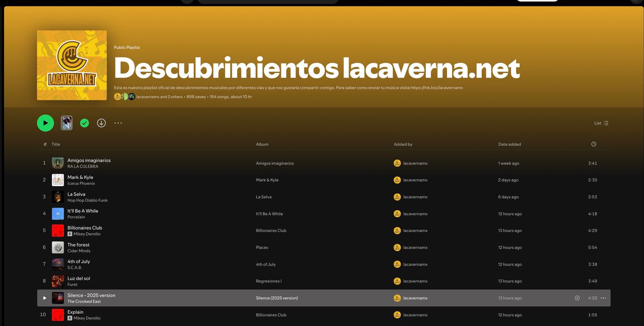Image resolution: width=644 pixels, height=326 pixels.
Task: Play the Silence - 2025 version track
Action: click(45, 298)
